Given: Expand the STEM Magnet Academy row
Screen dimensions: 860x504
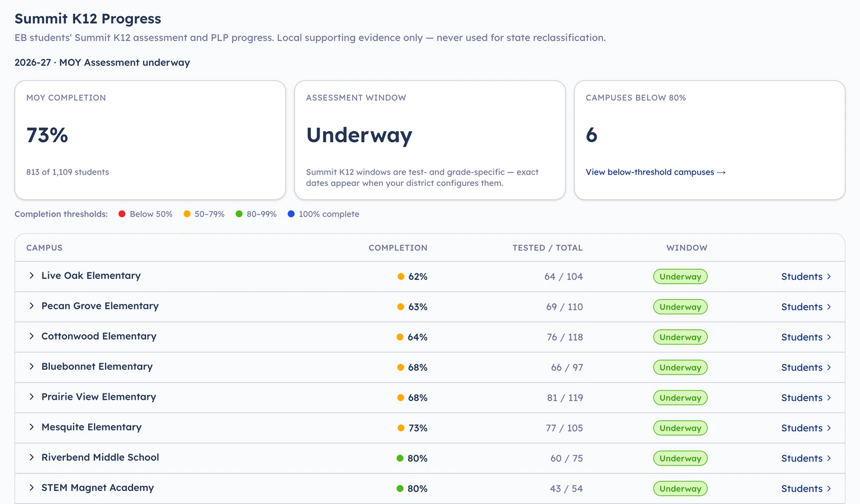Looking at the screenshot, I should click(x=32, y=487).
